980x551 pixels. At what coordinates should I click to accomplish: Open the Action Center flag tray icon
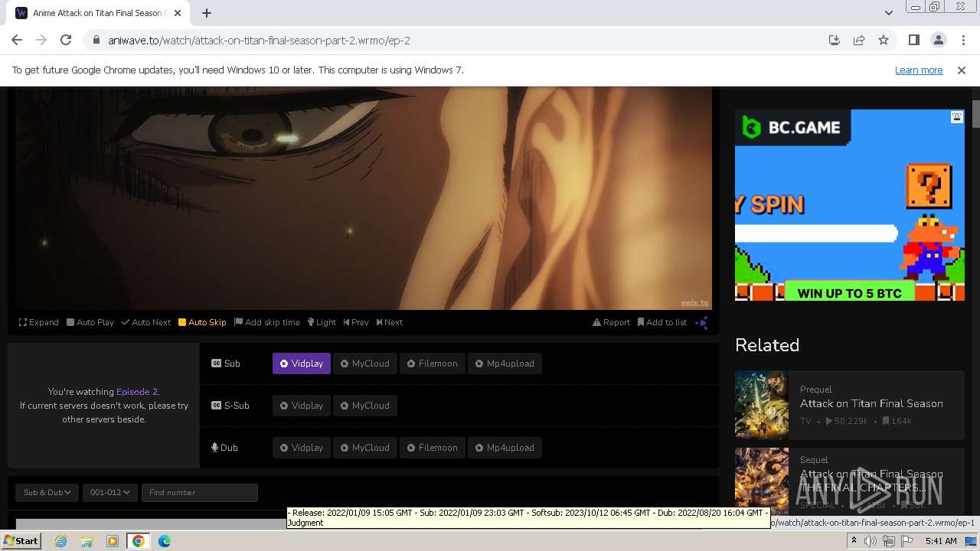click(906, 541)
